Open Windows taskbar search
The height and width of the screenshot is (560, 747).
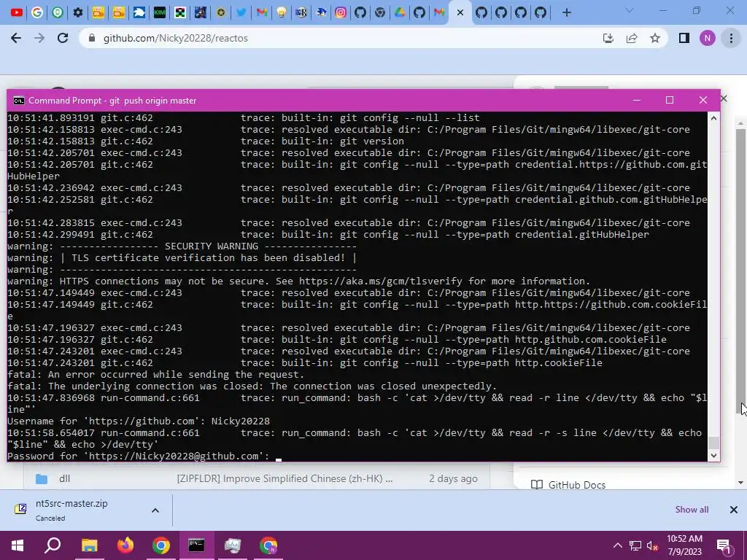[53, 545]
